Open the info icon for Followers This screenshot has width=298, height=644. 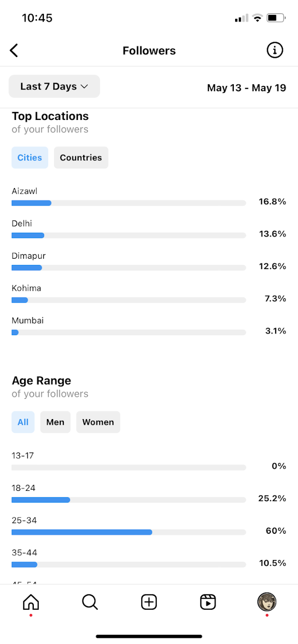tap(275, 51)
